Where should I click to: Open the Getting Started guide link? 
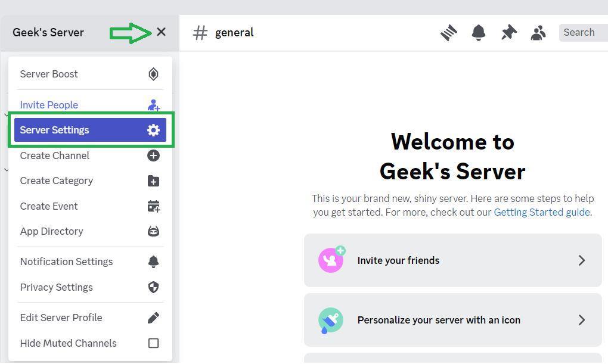pos(541,212)
